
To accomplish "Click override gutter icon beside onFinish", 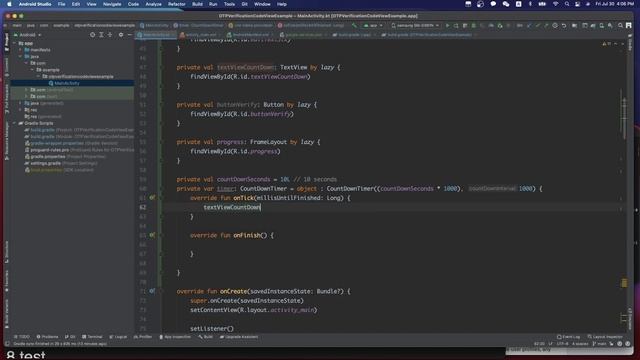I will click(x=152, y=235).
